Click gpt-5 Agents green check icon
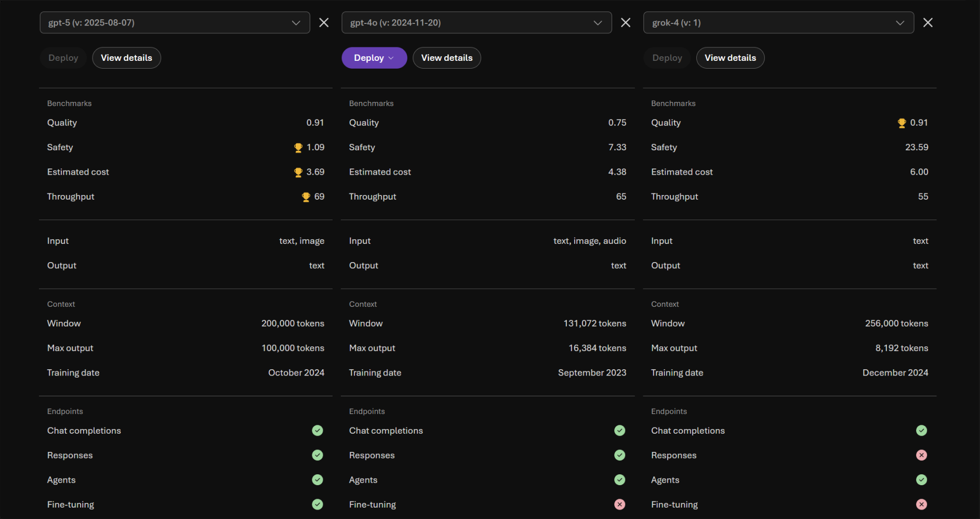The height and width of the screenshot is (519, 980). [x=317, y=479]
